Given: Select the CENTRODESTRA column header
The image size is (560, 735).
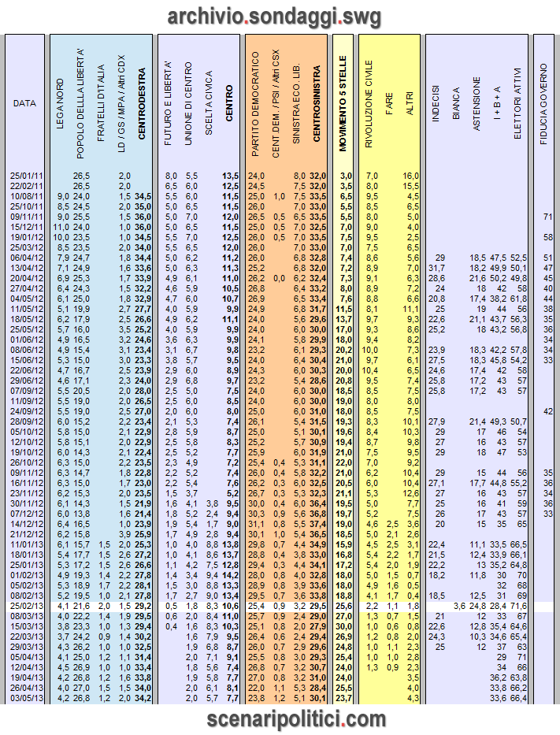Looking at the screenshot, I should 142,104.
